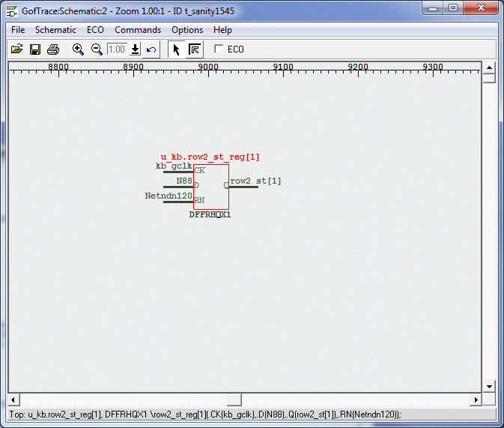Open the File menu

click(18, 30)
